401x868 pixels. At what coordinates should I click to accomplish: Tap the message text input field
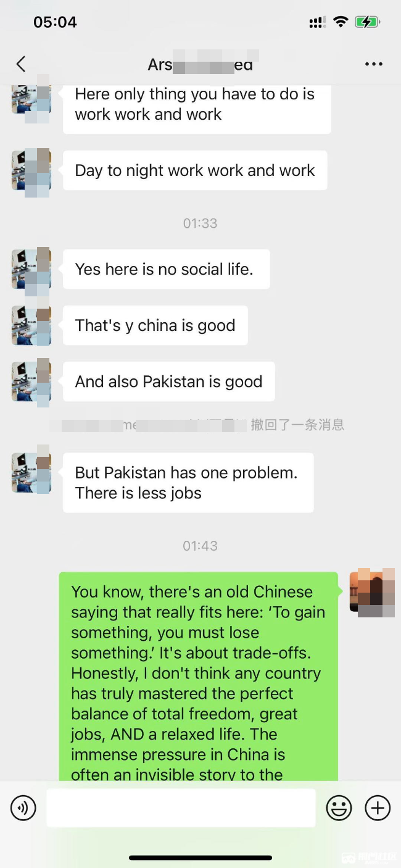click(x=181, y=807)
